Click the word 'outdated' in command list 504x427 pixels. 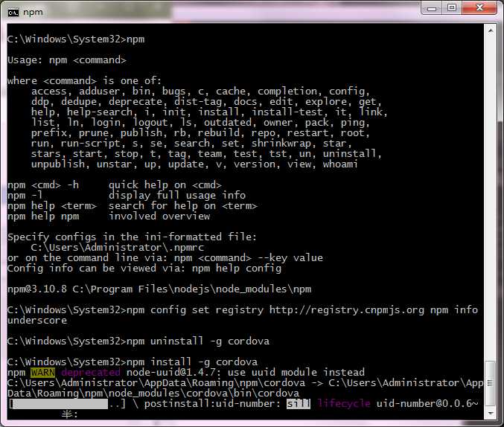pyautogui.click(x=228, y=123)
